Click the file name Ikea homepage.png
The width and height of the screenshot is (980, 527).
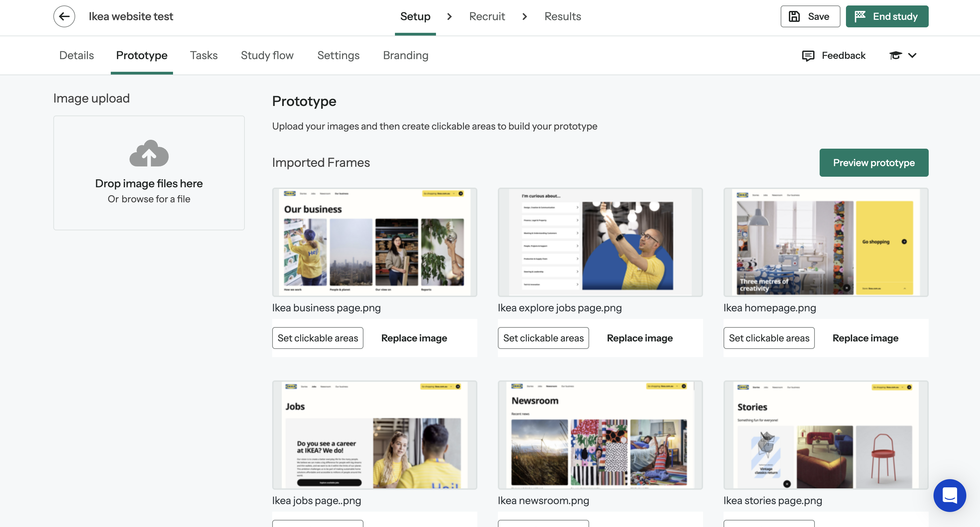pyautogui.click(x=769, y=308)
